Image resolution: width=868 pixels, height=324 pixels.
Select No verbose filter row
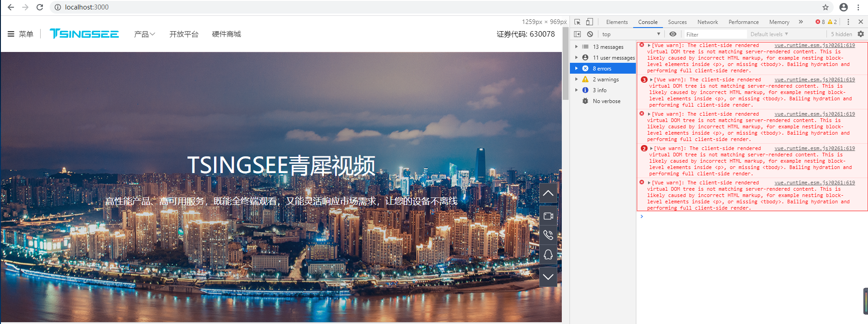click(x=603, y=101)
